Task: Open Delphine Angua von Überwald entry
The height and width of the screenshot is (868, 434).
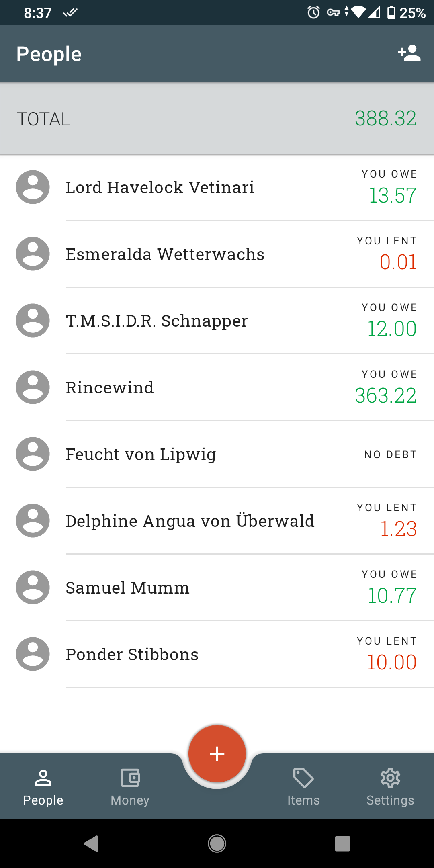Action: click(190, 521)
